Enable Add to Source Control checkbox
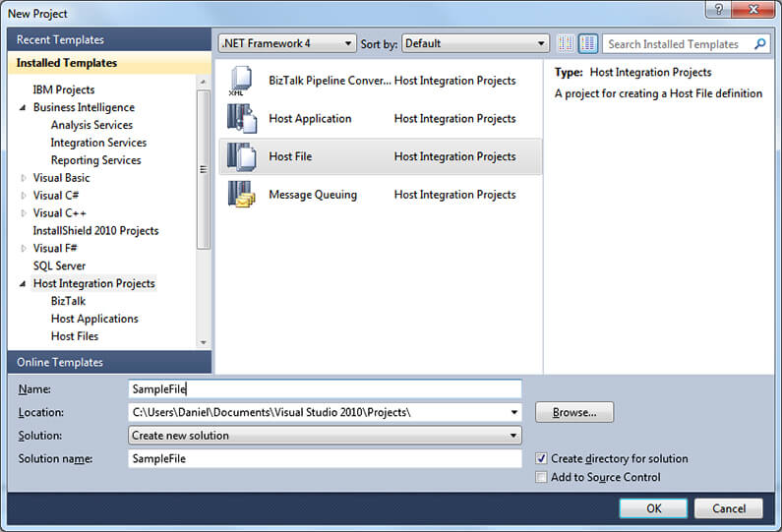The image size is (782, 532). click(x=541, y=477)
